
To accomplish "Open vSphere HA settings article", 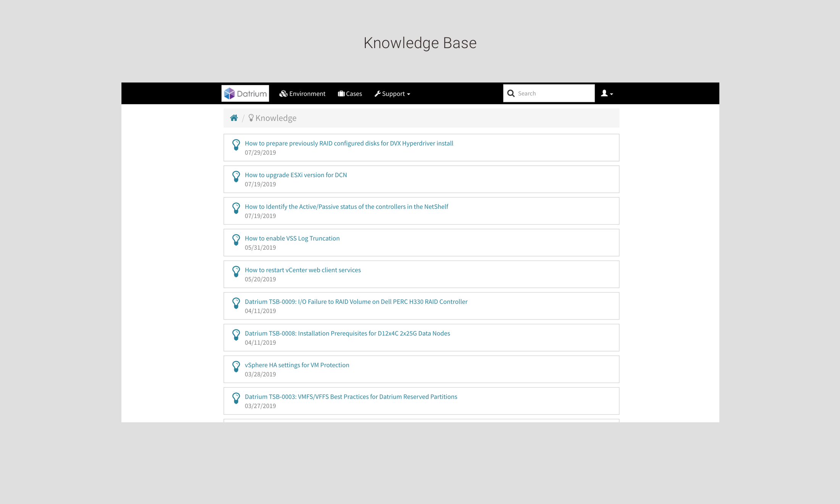I will point(297,365).
